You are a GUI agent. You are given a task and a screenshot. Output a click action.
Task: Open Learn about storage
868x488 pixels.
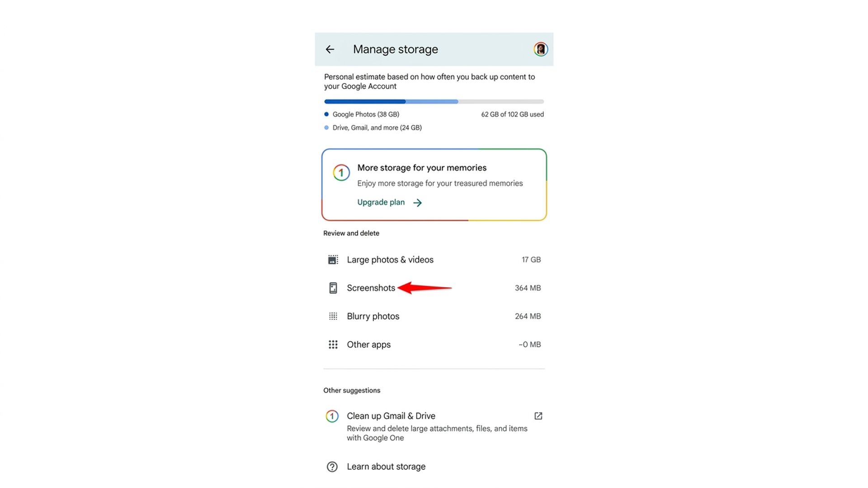(434, 467)
